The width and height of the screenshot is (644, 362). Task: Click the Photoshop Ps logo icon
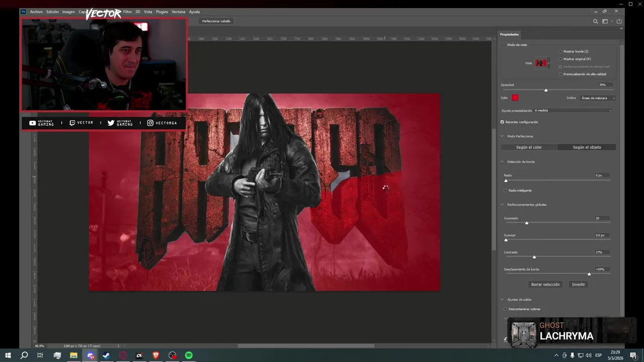[23, 12]
